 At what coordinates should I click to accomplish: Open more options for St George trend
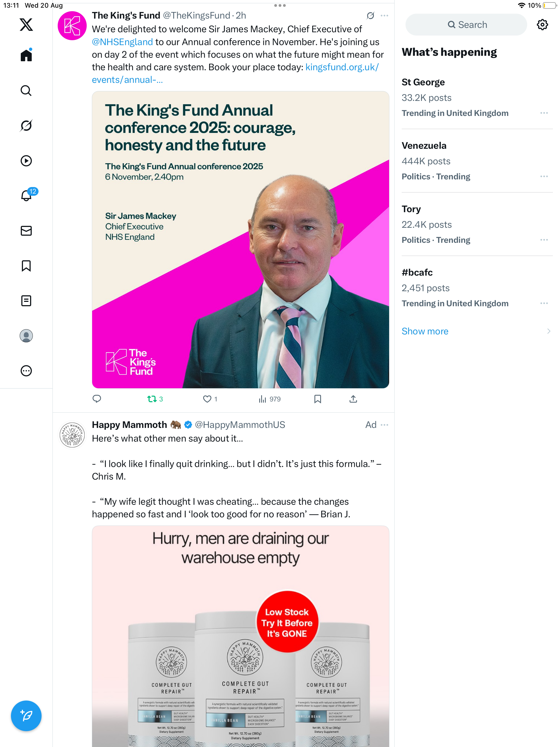click(544, 113)
